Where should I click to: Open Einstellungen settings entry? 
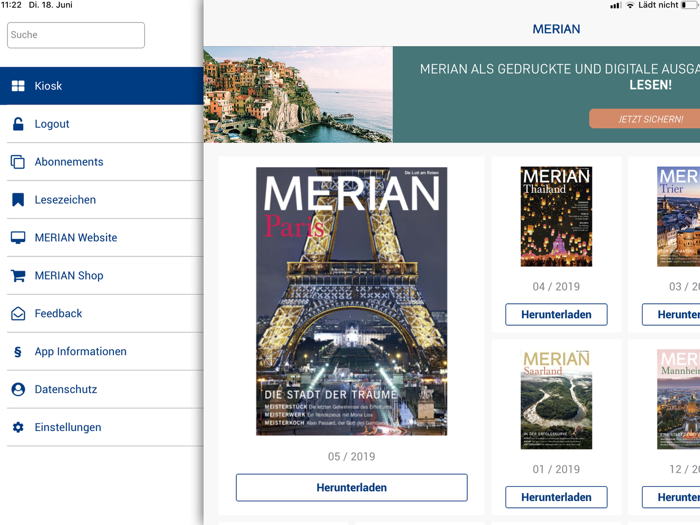(x=102, y=427)
